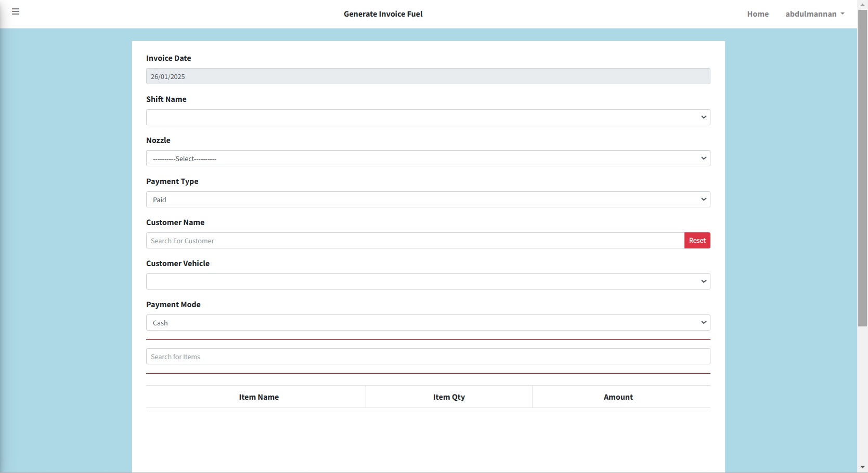Open the hamburger sidebar menu

click(16, 11)
